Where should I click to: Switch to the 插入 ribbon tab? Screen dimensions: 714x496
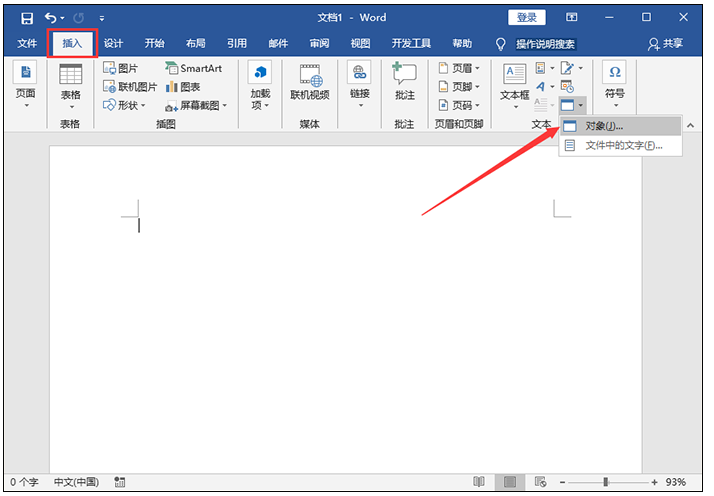72,43
